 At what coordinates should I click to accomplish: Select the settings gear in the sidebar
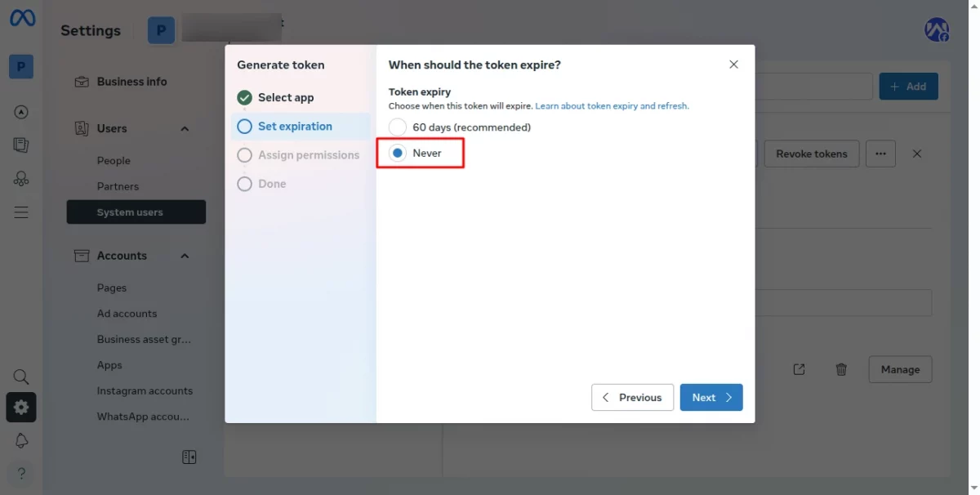click(21, 407)
